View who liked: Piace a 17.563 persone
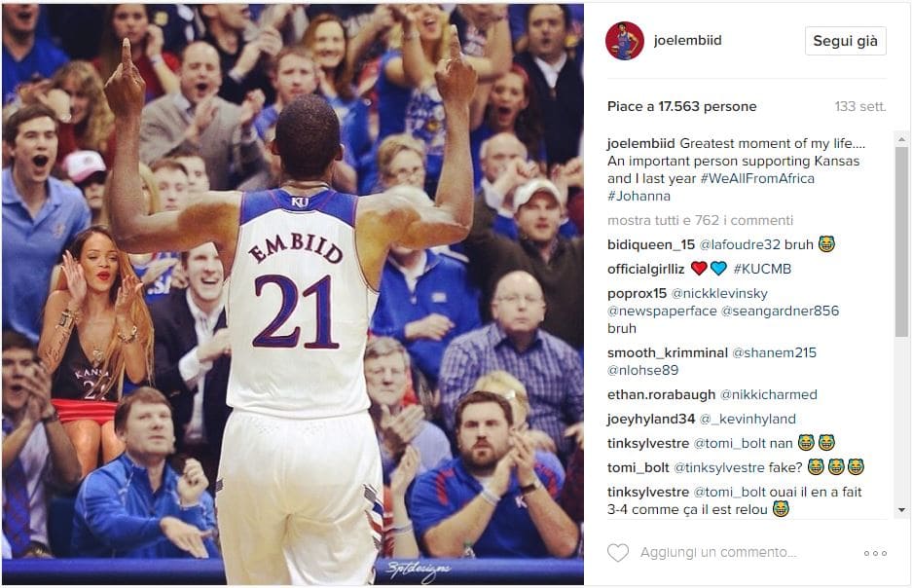The width and height of the screenshot is (912, 588). [x=681, y=106]
